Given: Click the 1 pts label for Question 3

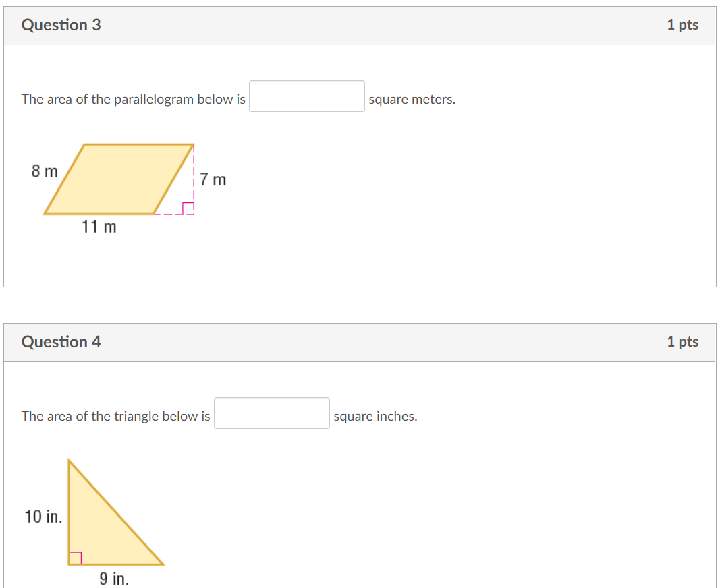Looking at the screenshot, I should [x=683, y=24].
